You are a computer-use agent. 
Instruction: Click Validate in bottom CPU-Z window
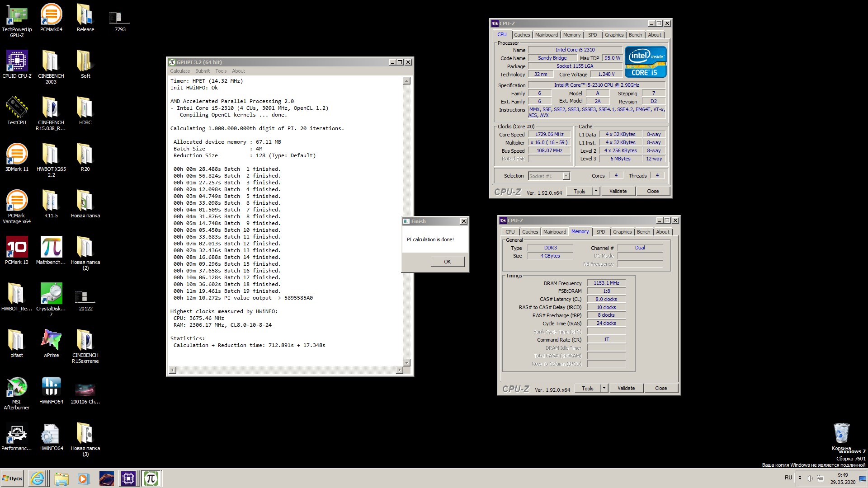click(626, 388)
